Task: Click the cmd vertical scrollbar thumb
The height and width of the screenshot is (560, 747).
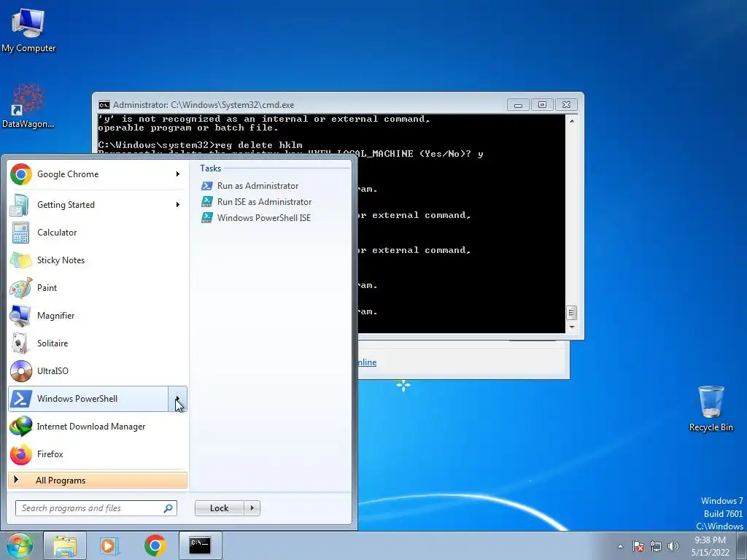Action: pyautogui.click(x=572, y=313)
